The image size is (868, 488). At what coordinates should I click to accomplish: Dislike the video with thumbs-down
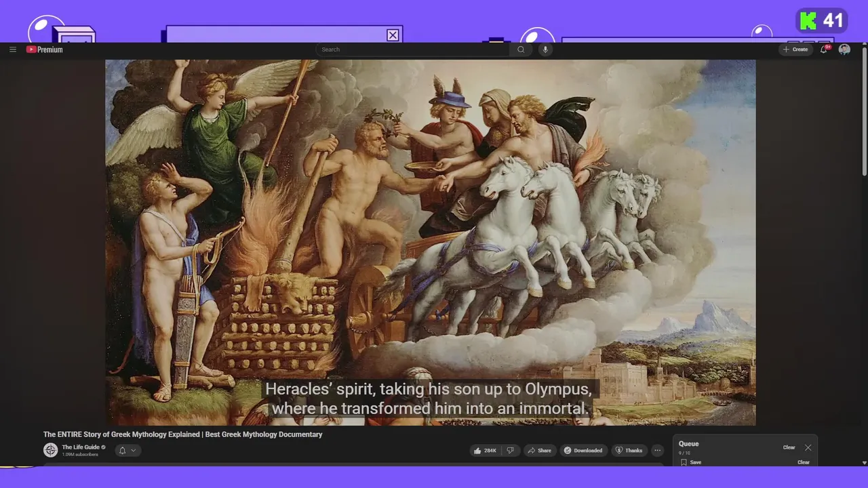511,450
